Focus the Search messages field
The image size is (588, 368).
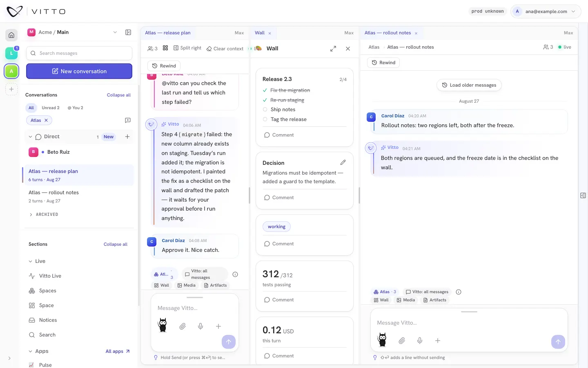coord(79,53)
